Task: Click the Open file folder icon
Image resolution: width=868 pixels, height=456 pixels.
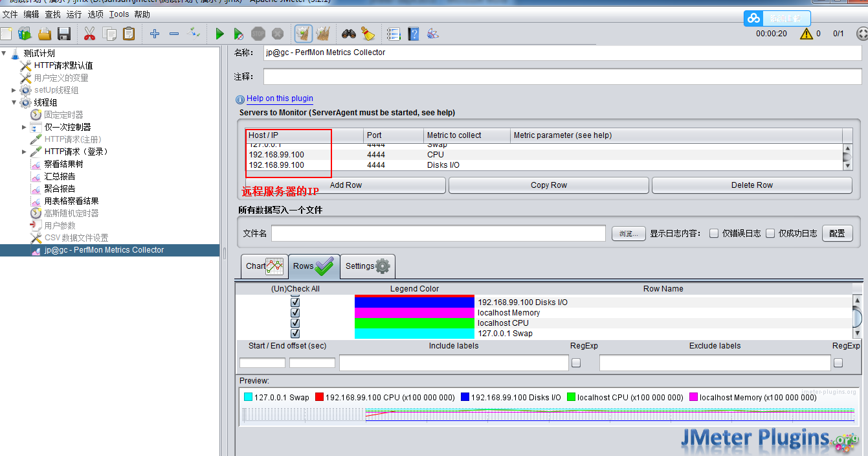Action: click(x=45, y=34)
